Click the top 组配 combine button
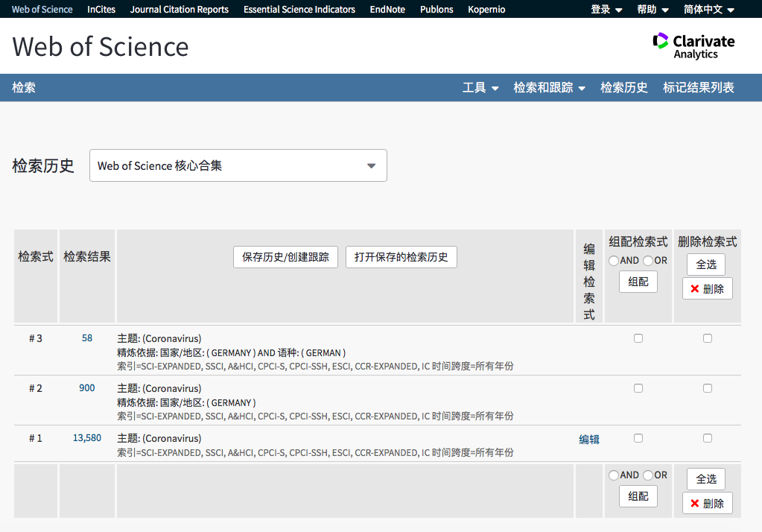 point(638,282)
